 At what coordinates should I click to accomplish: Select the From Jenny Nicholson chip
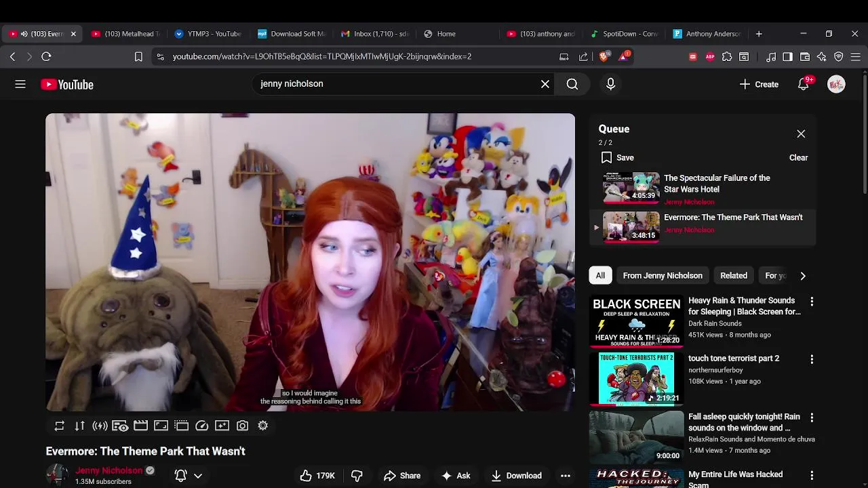point(663,276)
